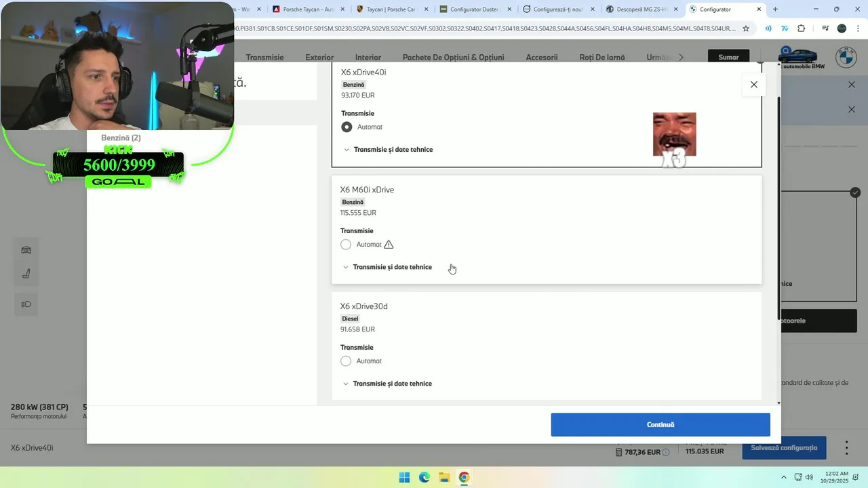Click the BMW logo
Image resolution: width=868 pixels, height=488 pixels.
[x=846, y=58]
